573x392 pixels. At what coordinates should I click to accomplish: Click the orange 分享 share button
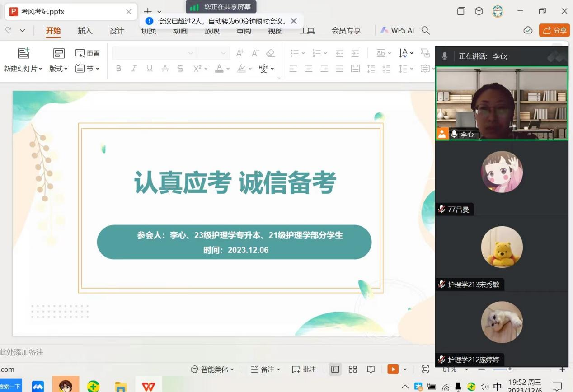coord(554,30)
